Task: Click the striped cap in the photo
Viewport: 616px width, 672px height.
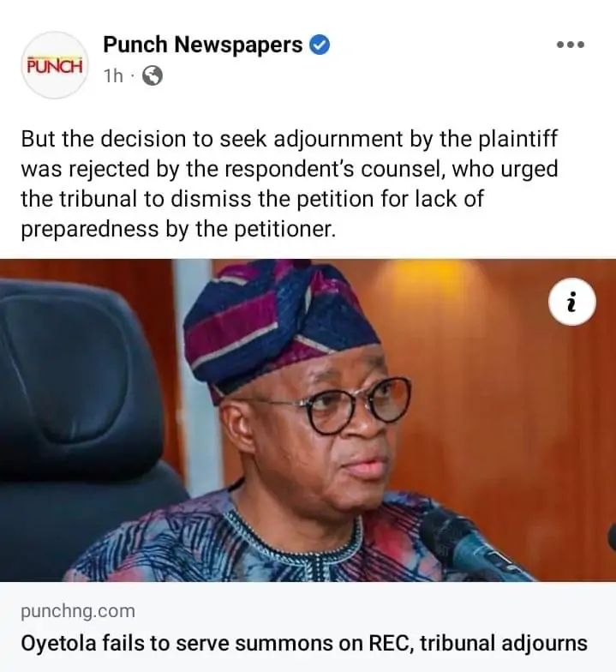Action: pos(283,317)
